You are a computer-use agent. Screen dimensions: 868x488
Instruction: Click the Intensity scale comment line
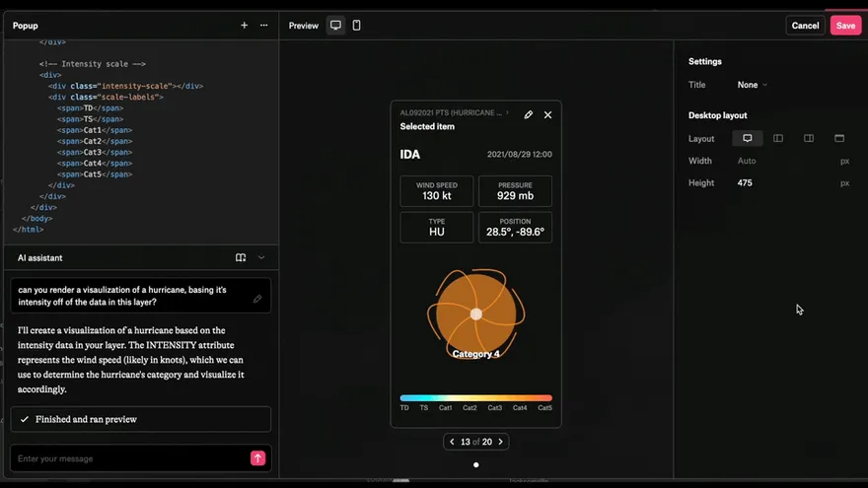(93, 64)
